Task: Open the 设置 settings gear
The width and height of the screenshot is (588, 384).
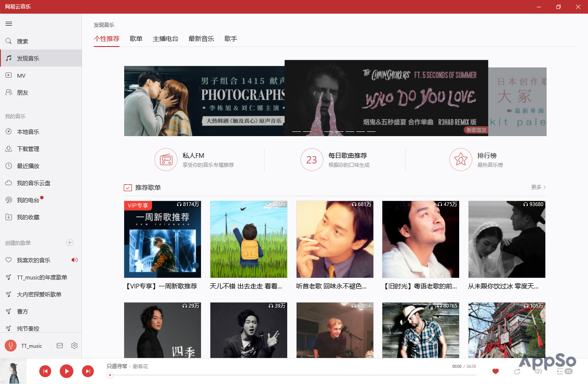Action: pyautogui.click(x=74, y=346)
